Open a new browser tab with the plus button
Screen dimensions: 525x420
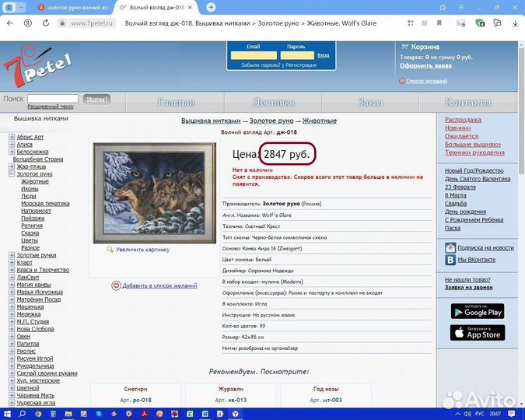tap(212, 7)
